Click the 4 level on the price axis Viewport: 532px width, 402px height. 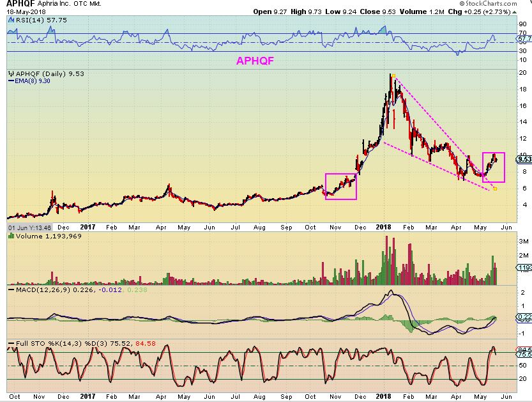(525, 205)
